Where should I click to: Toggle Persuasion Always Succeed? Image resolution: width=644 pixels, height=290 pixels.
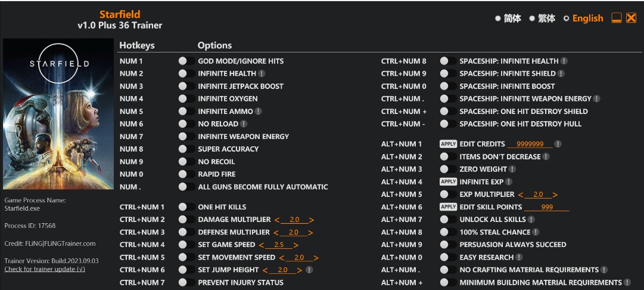449,245
